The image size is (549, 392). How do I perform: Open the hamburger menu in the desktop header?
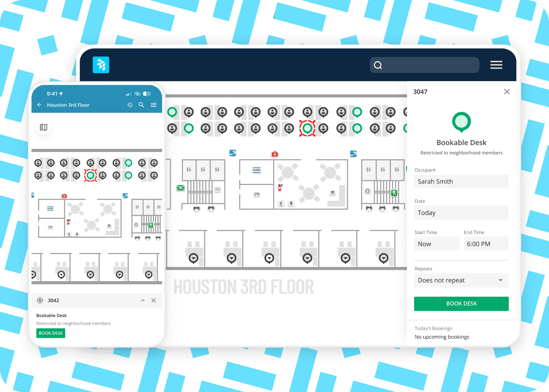point(496,65)
